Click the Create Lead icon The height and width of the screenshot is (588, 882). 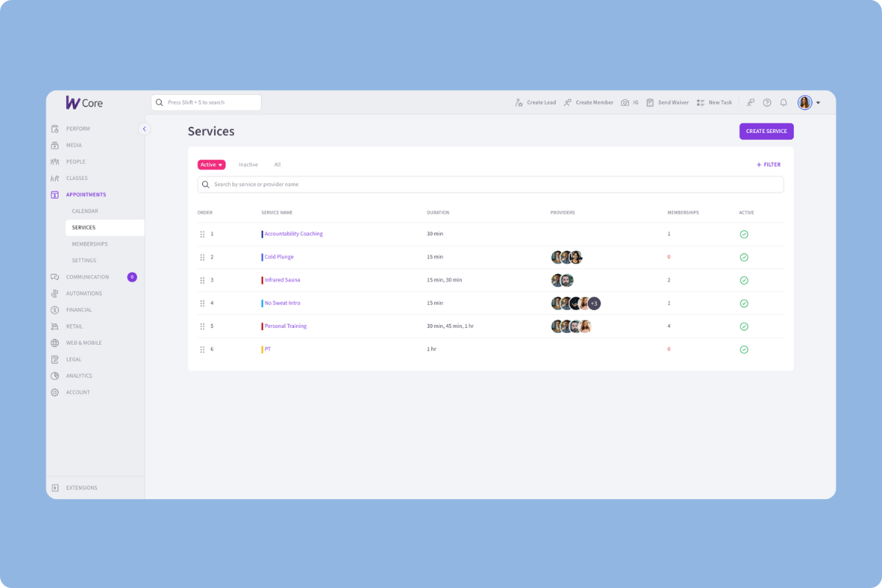[519, 103]
